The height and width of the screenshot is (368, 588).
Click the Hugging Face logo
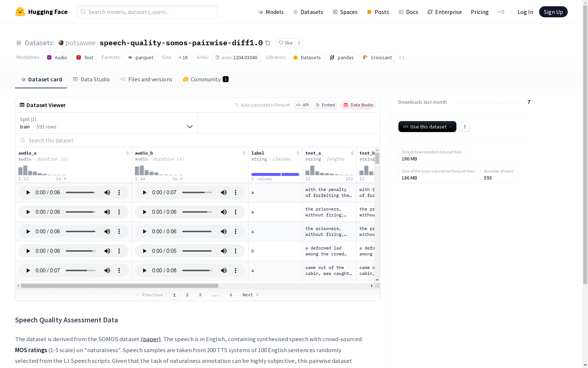pyautogui.click(x=42, y=12)
